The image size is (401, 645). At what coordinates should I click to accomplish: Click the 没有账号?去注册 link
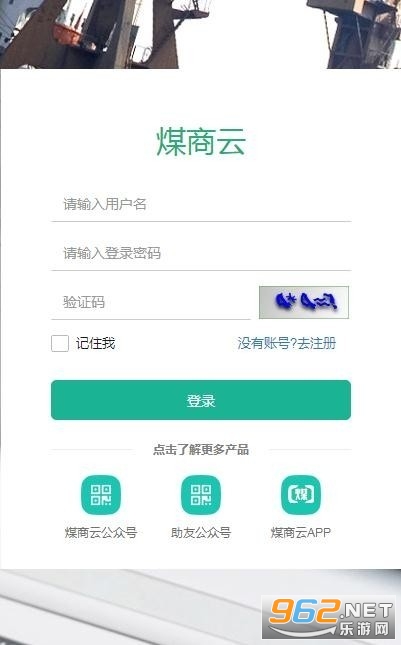[x=287, y=343]
